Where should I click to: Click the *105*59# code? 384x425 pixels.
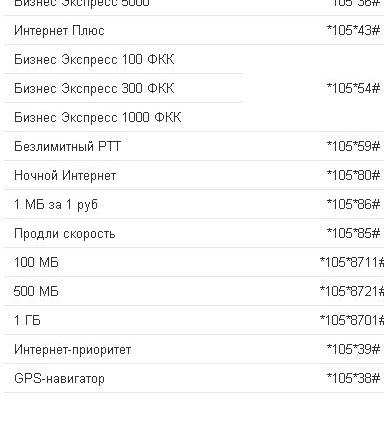pos(353,146)
